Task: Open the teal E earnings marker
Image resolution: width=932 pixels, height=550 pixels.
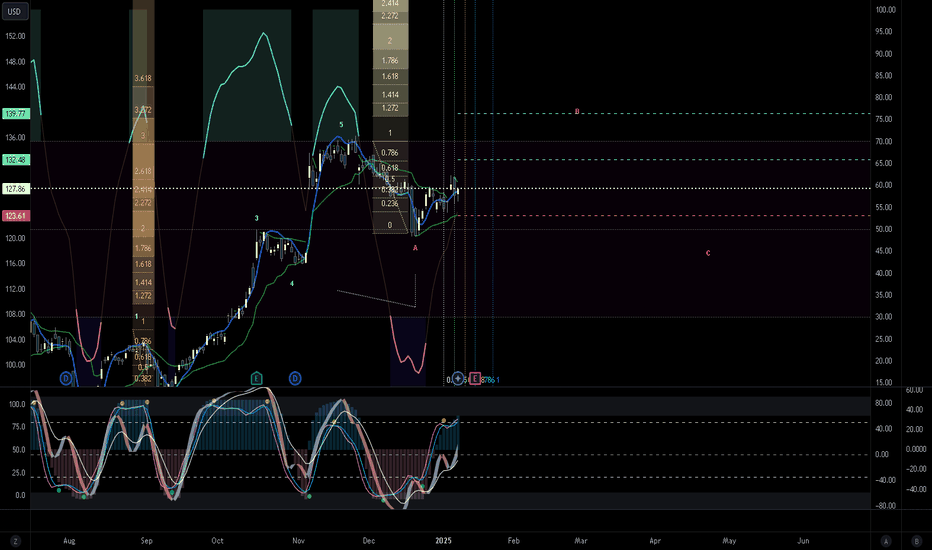Action: click(256, 378)
